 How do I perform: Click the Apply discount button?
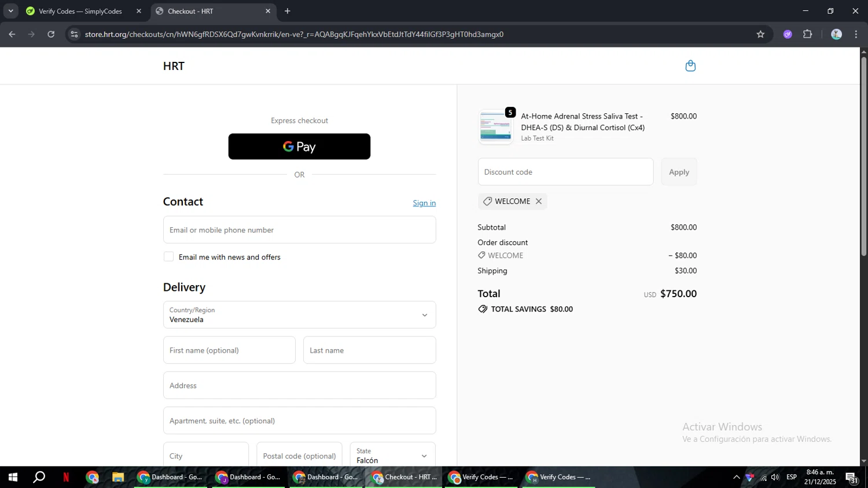click(x=679, y=172)
